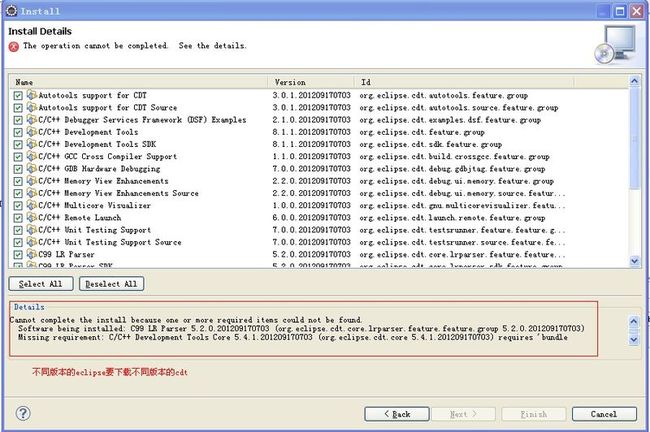Uncheck C/C++ GDB Hardware Debugging
650x432 pixels.
(x=18, y=169)
